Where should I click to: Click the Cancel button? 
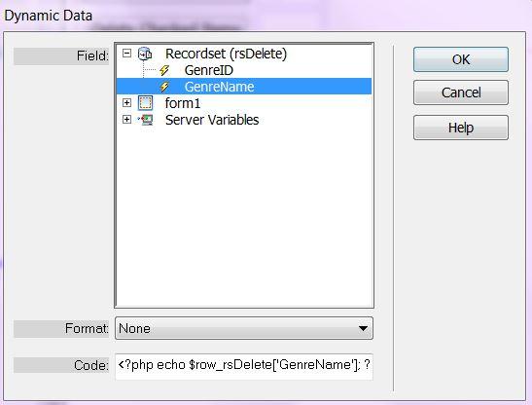[461, 92]
